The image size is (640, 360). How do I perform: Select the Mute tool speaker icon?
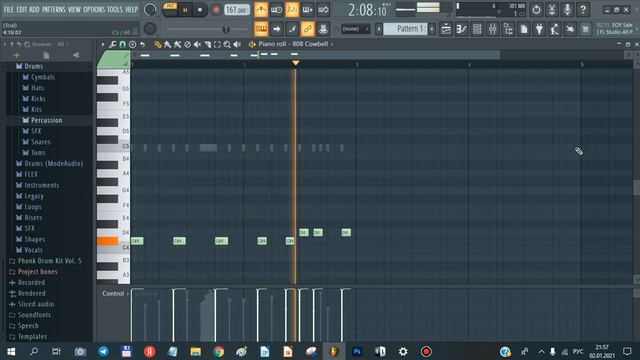tap(197, 44)
